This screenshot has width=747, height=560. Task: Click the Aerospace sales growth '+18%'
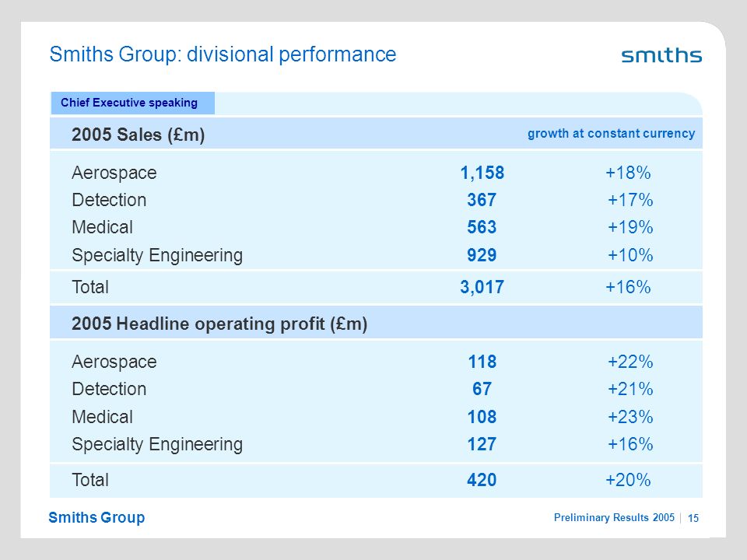628,173
